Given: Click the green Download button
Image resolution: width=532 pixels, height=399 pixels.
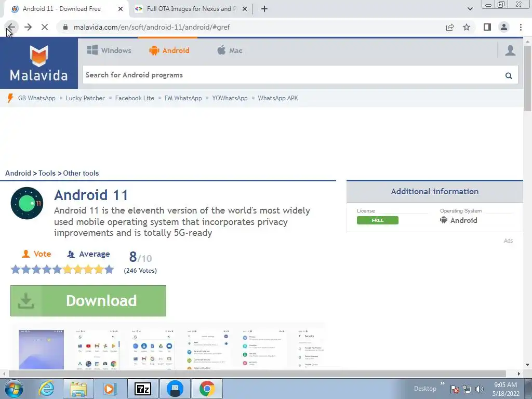Looking at the screenshot, I should pos(88,301).
